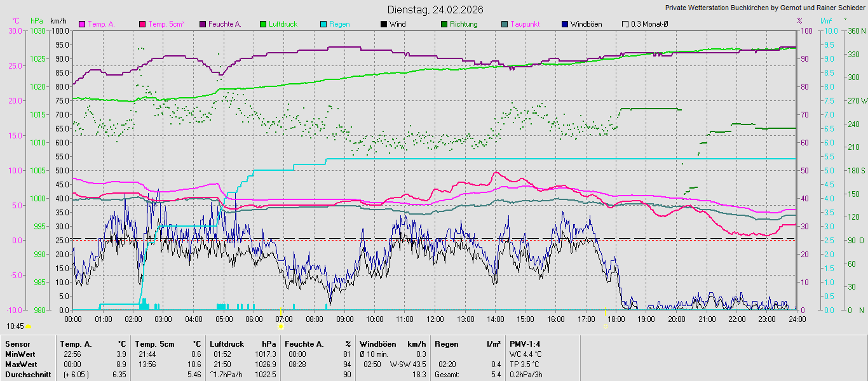
Task: Click the yellow sunrise marker near 07:00
Action: coord(280,326)
